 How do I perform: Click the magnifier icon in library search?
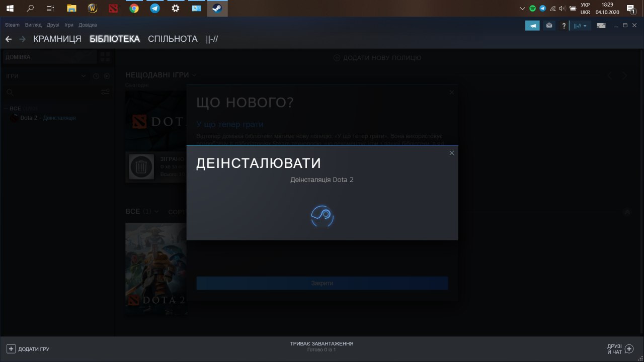[x=10, y=92]
